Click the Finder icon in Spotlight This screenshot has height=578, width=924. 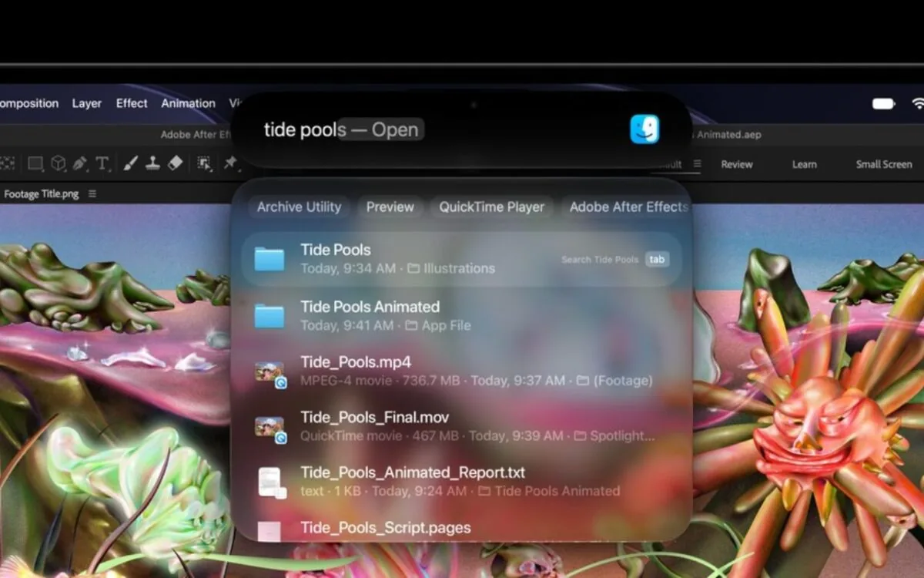(x=644, y=129)
